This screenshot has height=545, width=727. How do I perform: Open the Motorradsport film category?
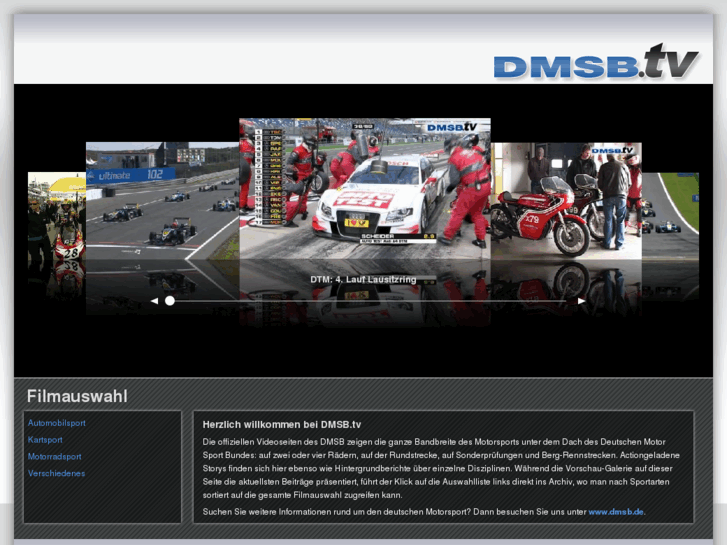click(x=54, y=456)
